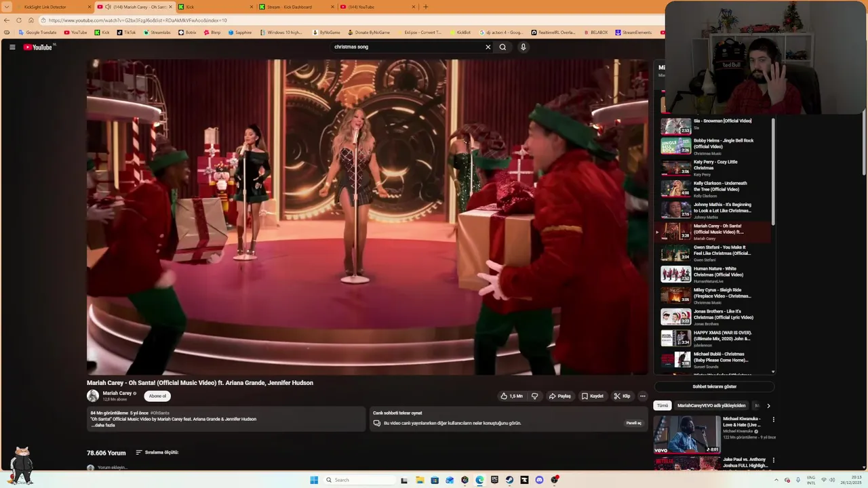Expand description with '...daha fazla'
The image size is (868, 488).
(103, 425)
